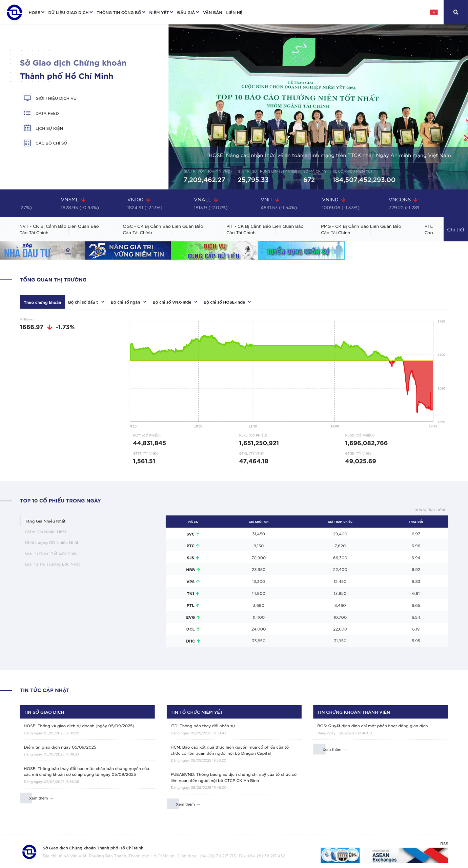Open the search magnifier icon
468x868 pixels.
(455, 12)
